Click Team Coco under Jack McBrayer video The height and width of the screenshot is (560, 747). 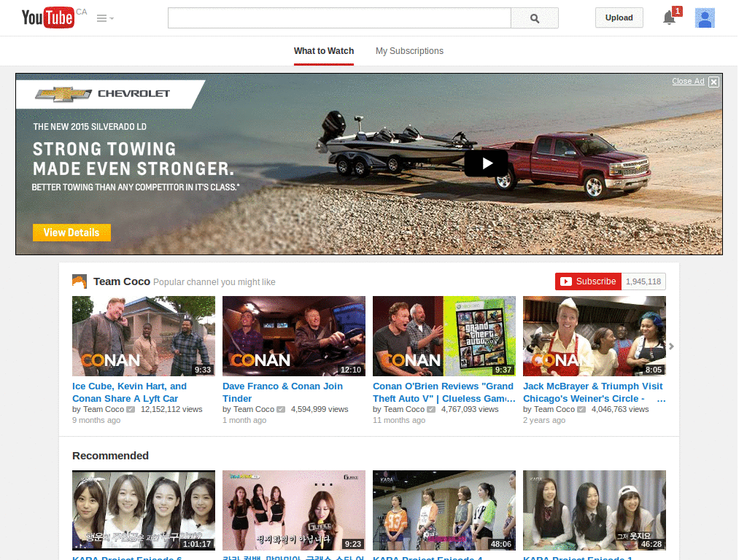click(554, 410)
